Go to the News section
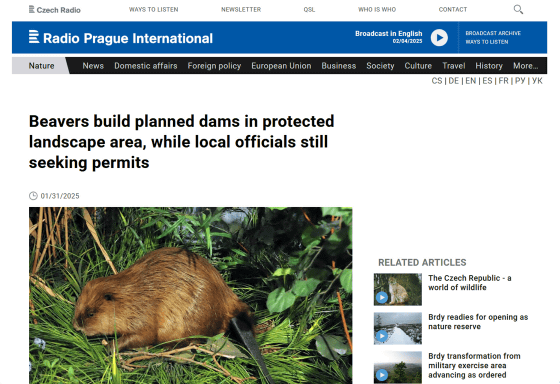 coord(93,66)
